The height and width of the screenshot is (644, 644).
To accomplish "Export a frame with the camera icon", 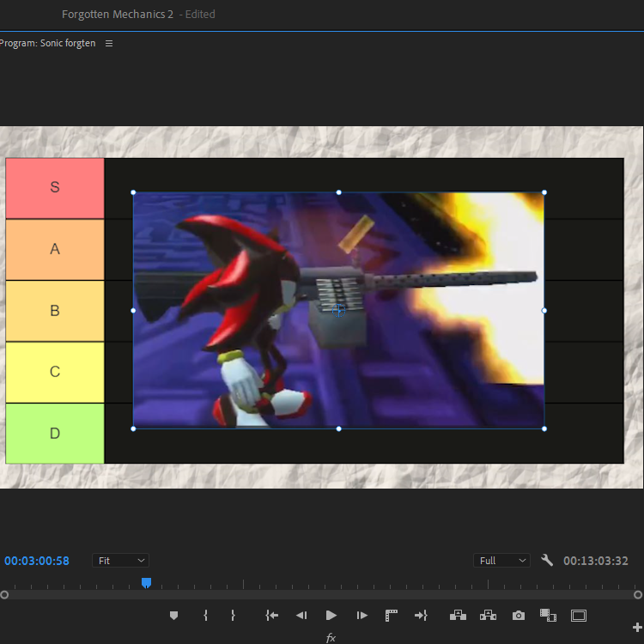I will (x=519, y=616).
